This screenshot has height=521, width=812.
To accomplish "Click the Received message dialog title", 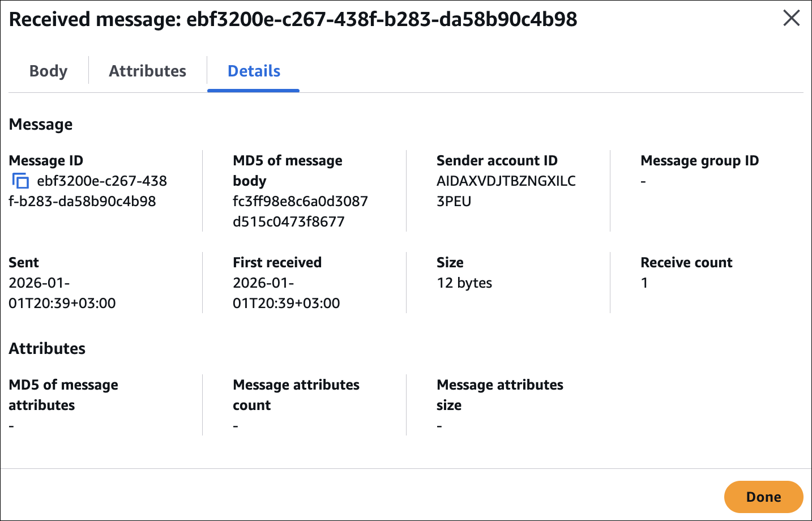I will [293, 19].
